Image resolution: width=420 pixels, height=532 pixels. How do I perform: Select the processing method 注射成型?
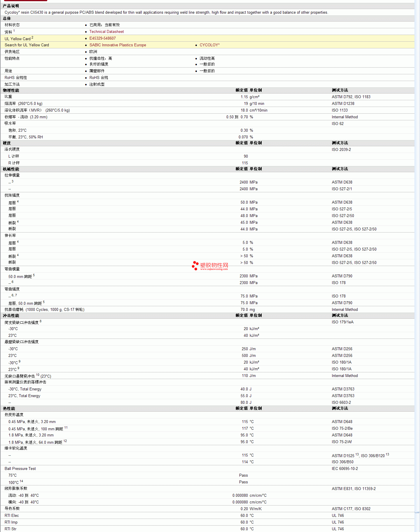pyautogui.click(x=97, y=84)
